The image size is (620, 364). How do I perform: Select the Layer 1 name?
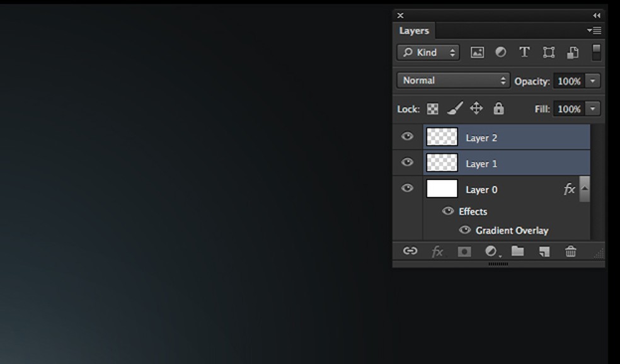(x=481, y=164)
